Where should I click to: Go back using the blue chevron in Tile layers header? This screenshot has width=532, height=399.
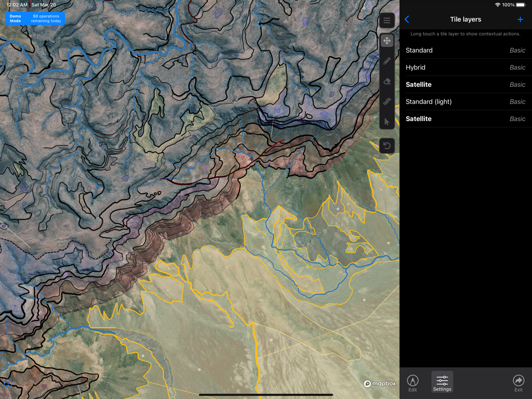[x=407, y=19]
